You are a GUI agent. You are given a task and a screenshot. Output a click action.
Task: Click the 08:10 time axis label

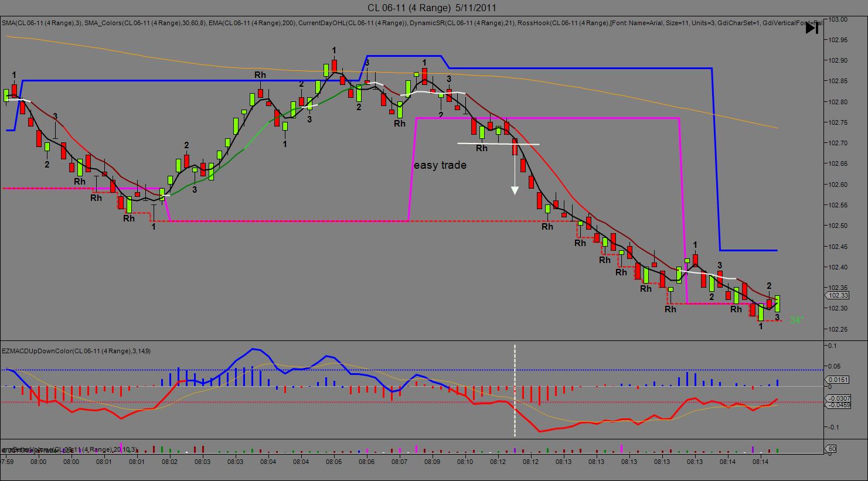point(465,462)
